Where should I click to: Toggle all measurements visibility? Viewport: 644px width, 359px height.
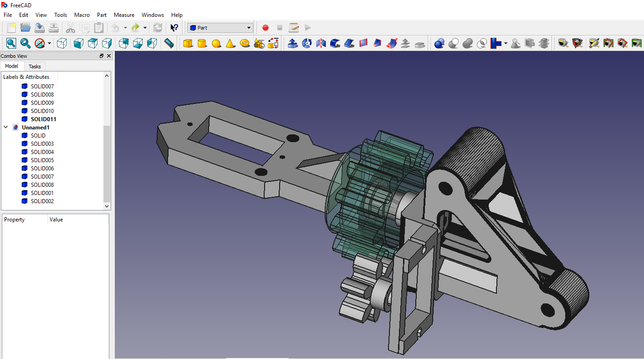click(608, 43)
